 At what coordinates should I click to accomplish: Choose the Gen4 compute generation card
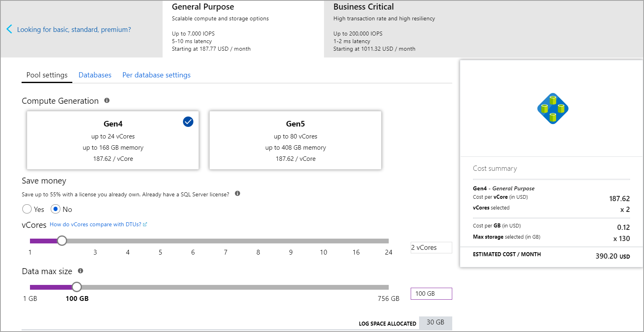[x=113, y=140]
